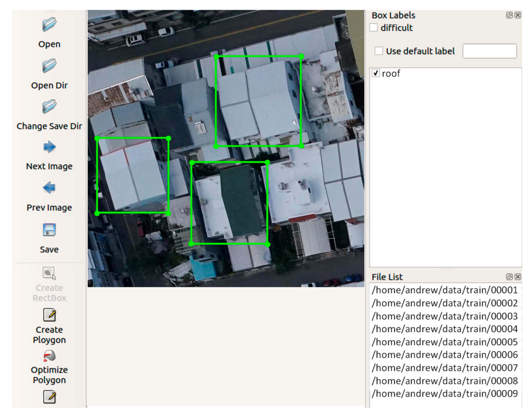532x418 pixels.
Task: Click the Change Save Dir icon
Action: tap(49, 106)
